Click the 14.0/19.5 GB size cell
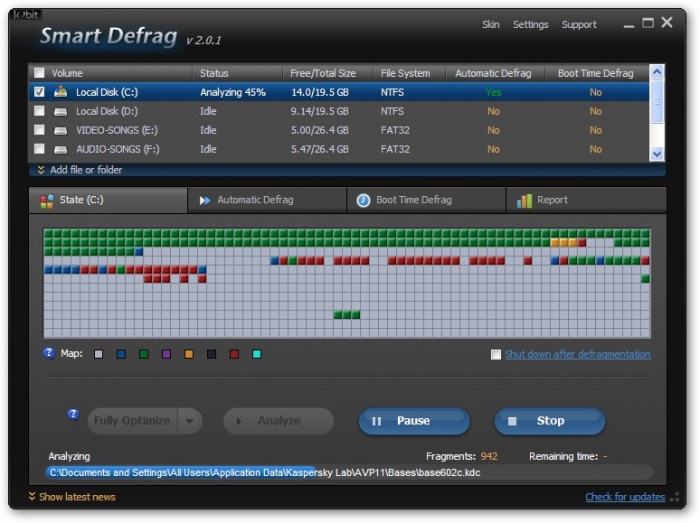This screenshot has height=523, width=700. coord(320,92)
